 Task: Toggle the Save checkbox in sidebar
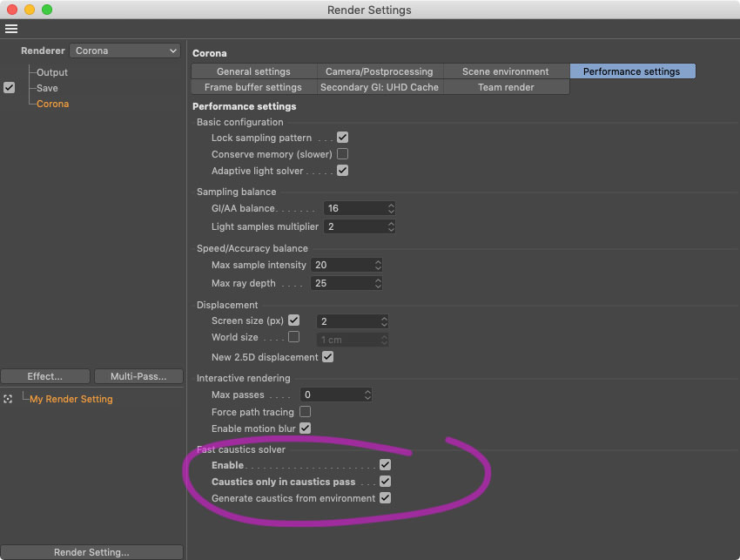pyautogui.click(x=10, y=88)
